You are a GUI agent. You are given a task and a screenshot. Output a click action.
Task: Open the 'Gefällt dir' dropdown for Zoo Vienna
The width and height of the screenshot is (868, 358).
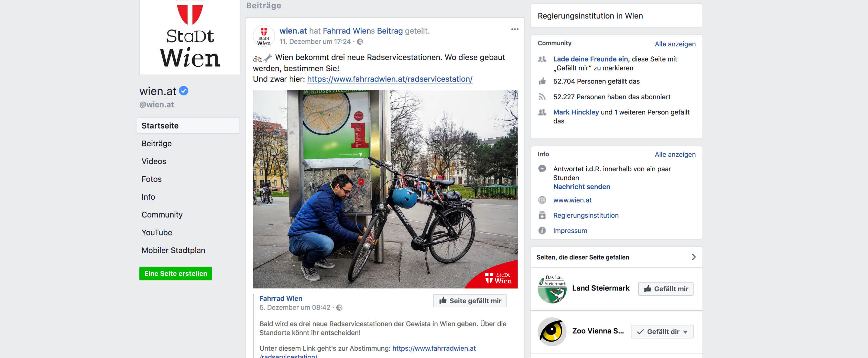point(662,332)
